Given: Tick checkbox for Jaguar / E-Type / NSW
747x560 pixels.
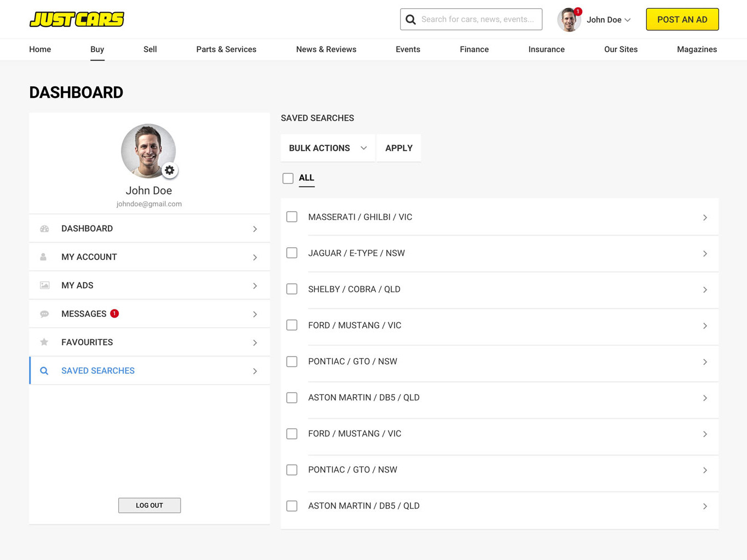Looking at the screenshot, I should 292,253.
